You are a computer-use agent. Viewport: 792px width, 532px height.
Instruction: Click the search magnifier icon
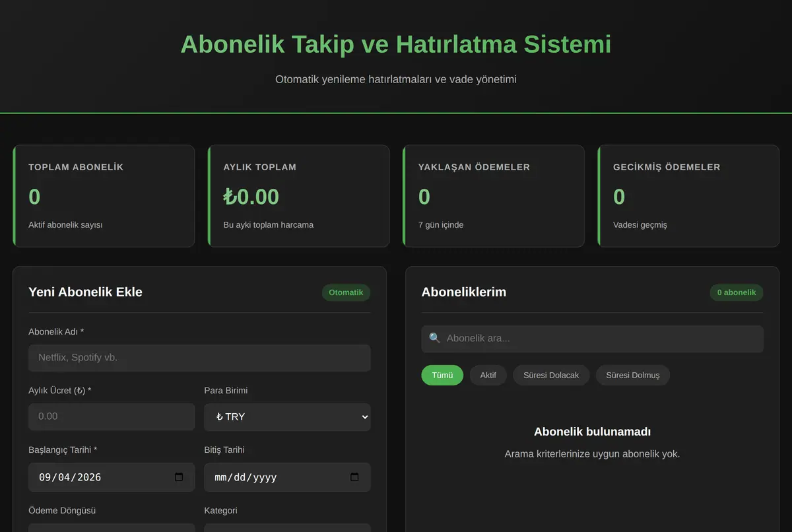[x=434, y=338]
